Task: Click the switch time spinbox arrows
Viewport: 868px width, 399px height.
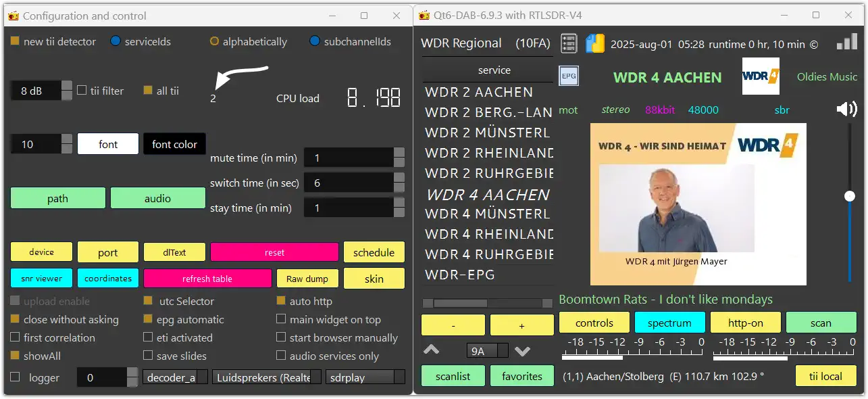Action: [x=399, y=183]
